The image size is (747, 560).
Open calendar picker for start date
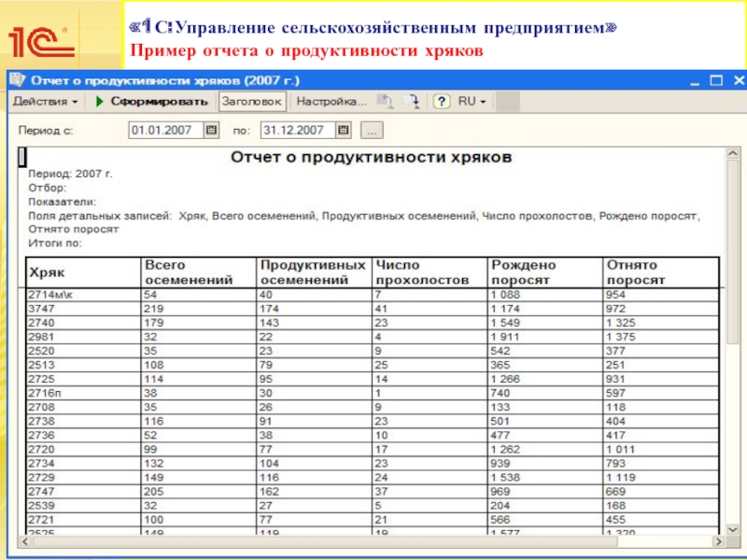(x=211, y=130)
